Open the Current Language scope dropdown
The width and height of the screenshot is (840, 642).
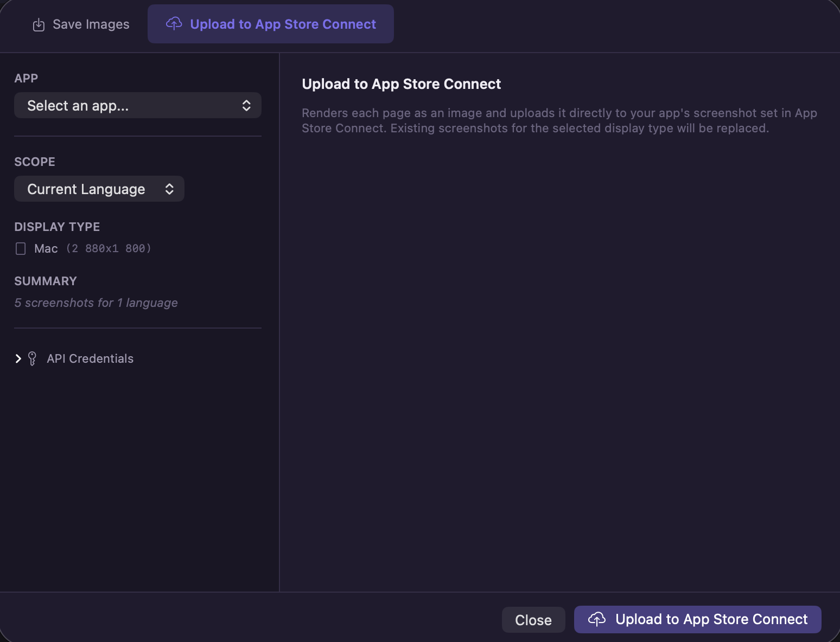[x=99, y=189]
